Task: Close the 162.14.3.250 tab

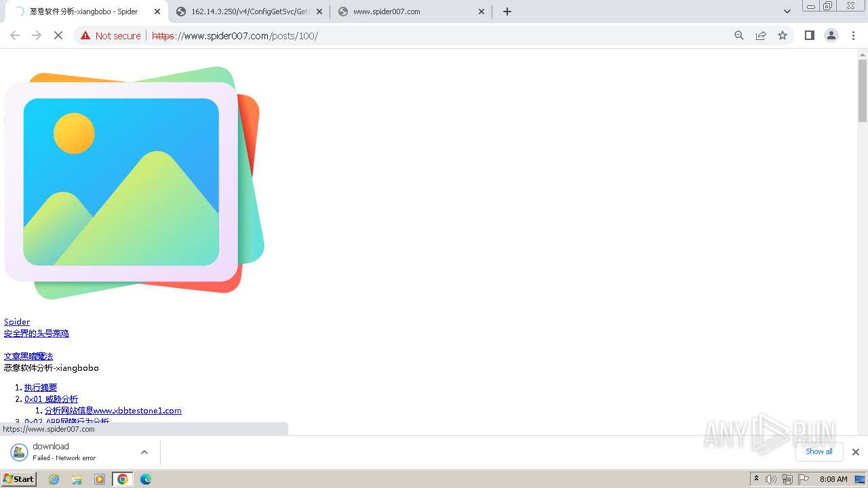Action: tap(319, 12)
